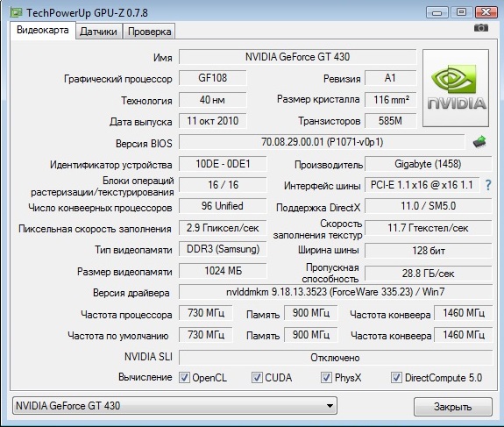Select the 11.7 Гтекстел/сек value
The image size is (504, 427).
[428, 228]
